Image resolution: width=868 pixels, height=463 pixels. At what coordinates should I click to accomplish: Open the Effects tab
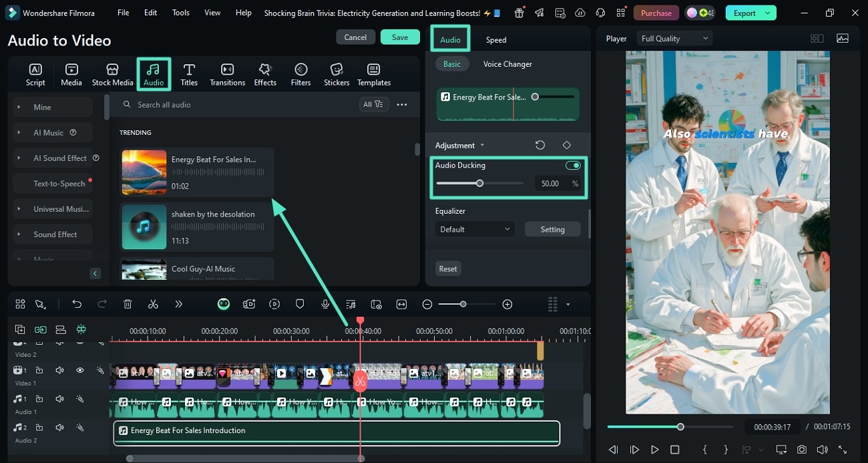click(265, 74)
